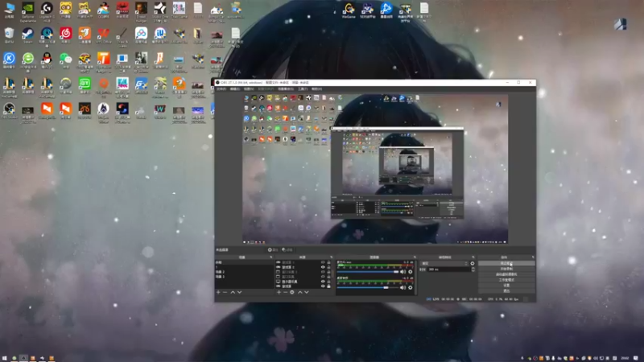Toggle lock on the bottom source row
The height and width of the screenshot is (362, 644).
click(x=328, y=286)
